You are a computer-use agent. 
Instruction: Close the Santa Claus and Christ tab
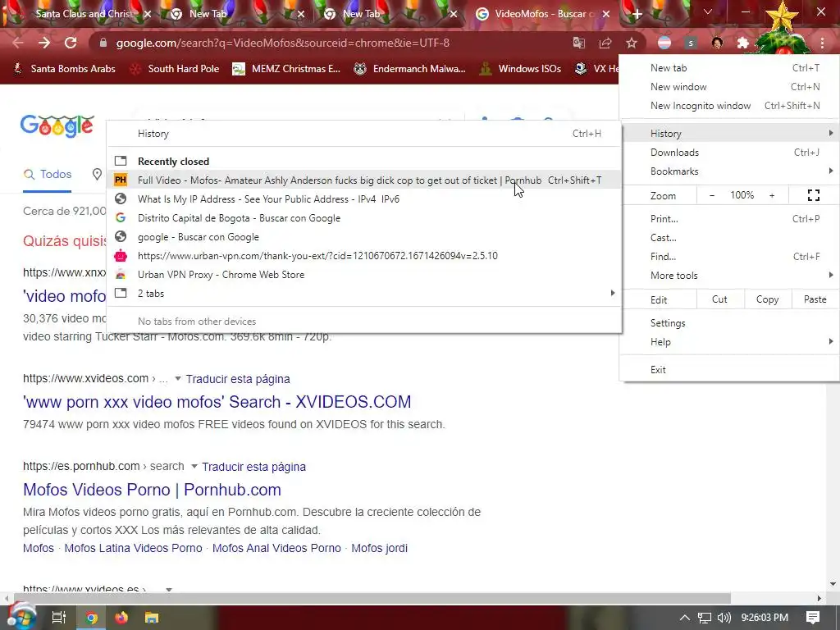[148, 15]
